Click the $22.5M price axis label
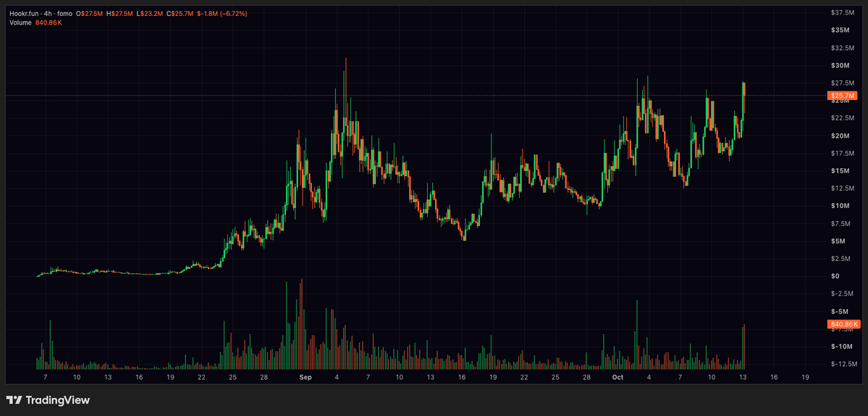Image resolution: width=868 pixels, height=416 pixels. (844, 118)
